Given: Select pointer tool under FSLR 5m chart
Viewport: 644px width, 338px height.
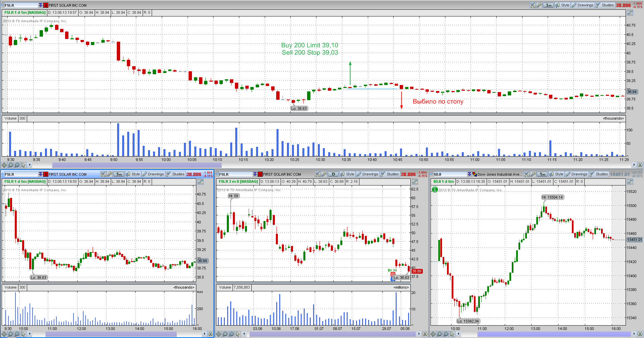Looking at the screenshot, I should tap(23, 334).
